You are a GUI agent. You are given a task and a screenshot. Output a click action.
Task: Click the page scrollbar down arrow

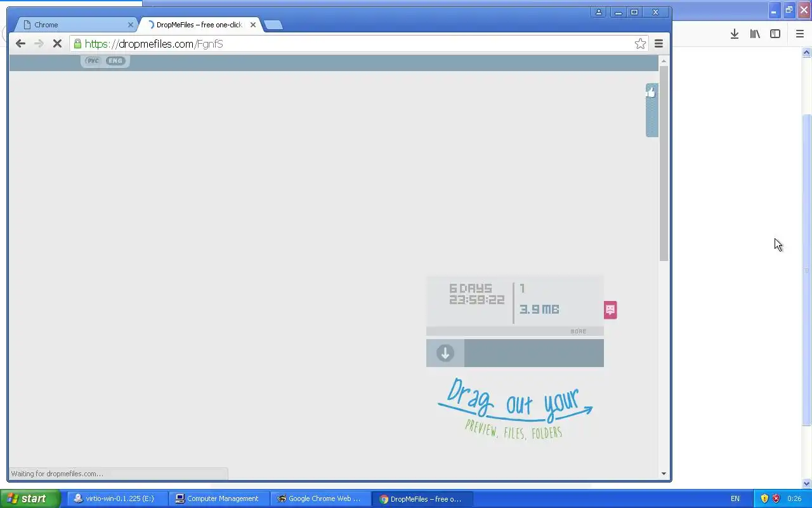click(664, 474)
